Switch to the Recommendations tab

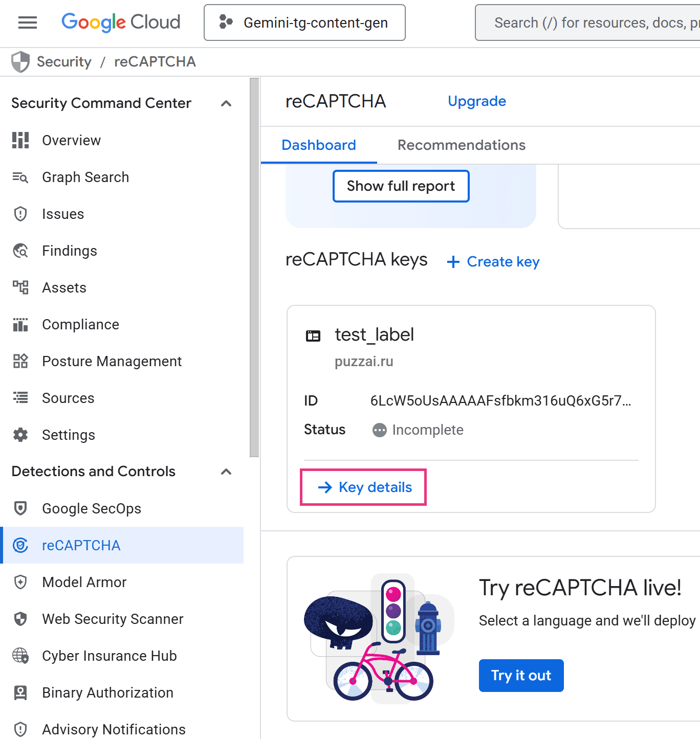pyautogui.click(x=461, y=145)
